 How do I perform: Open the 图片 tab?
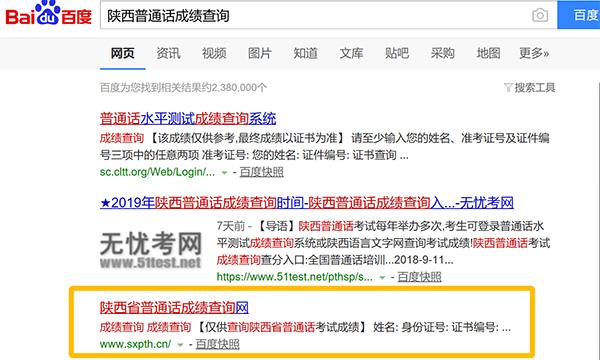[x=259, y=53]
